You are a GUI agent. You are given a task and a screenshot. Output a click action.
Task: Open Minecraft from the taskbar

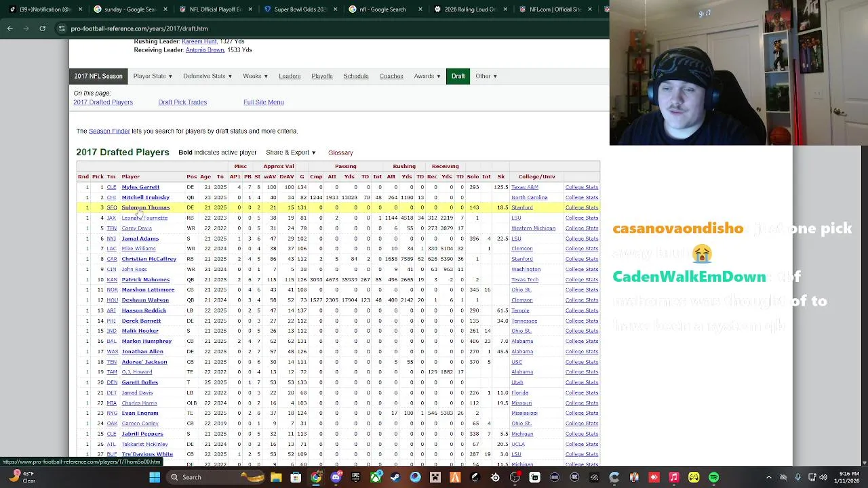435,477
